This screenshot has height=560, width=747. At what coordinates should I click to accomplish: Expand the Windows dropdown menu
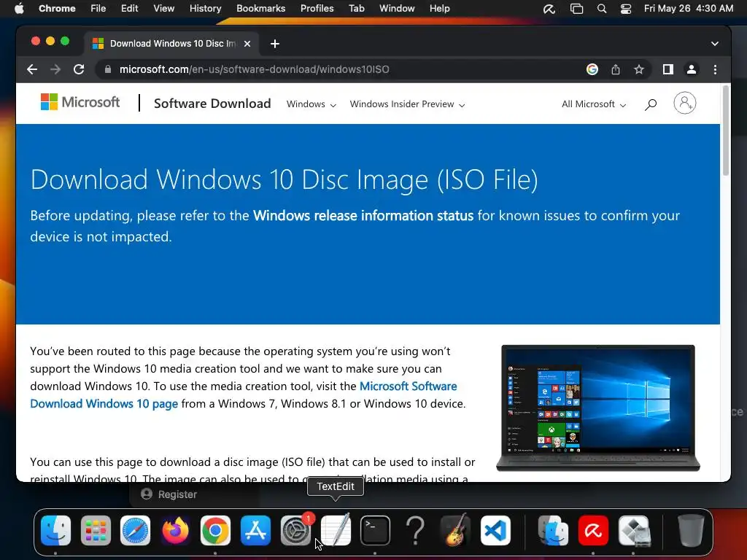coord(311,104)
